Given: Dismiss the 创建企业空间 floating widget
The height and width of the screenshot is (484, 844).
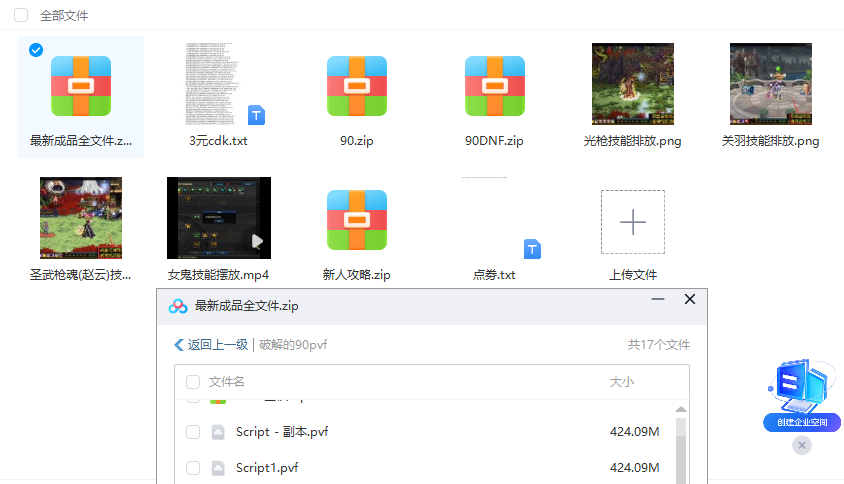Looking at the screenshot, I should [x=802, y=445].
